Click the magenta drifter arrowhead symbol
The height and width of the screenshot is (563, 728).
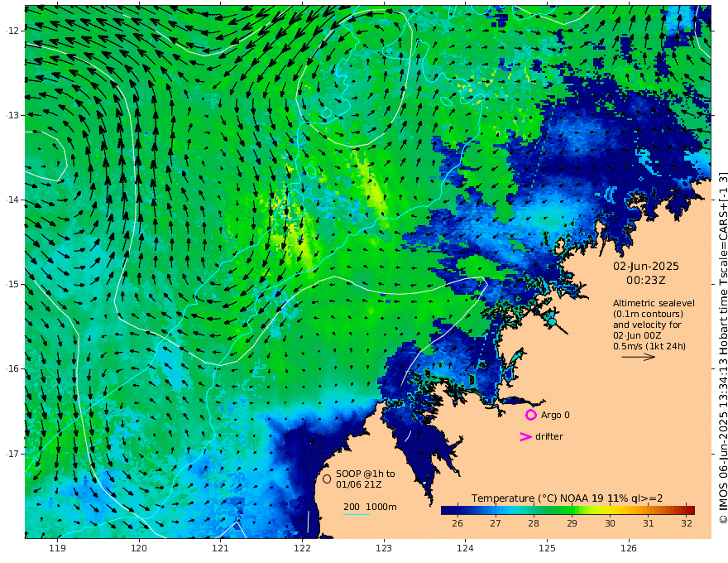[525, 436]
